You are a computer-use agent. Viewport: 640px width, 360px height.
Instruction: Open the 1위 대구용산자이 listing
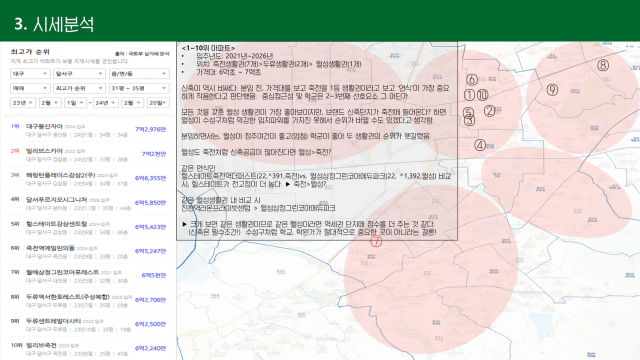click(x=89, y=130)
